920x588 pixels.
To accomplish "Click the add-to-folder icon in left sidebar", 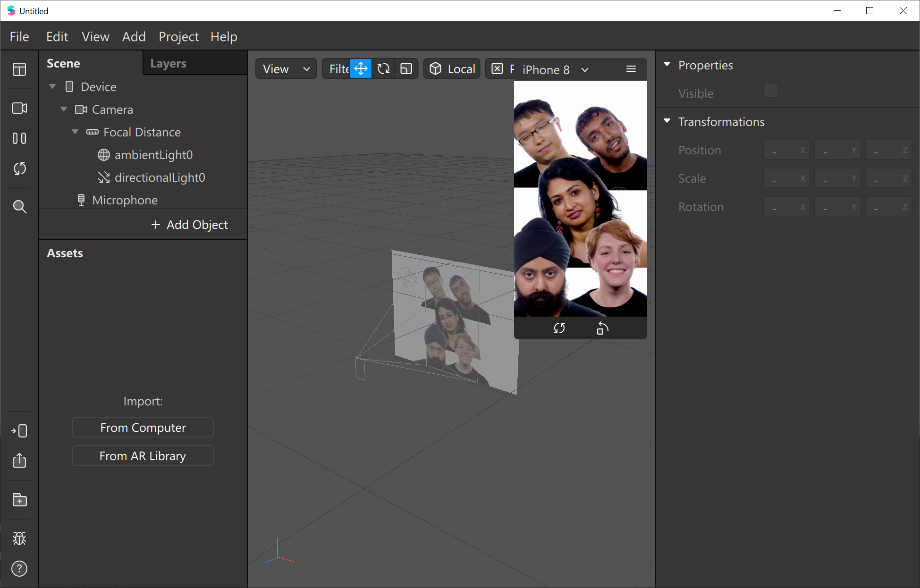I will (x=19, y=500).
